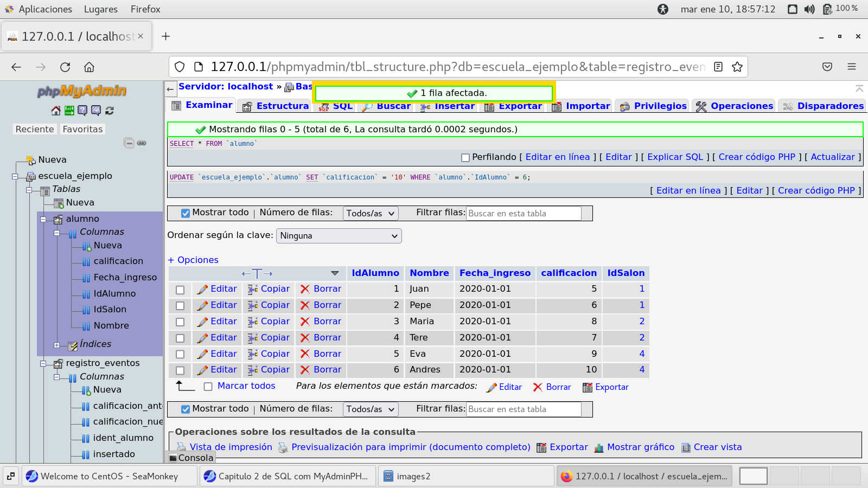Enable the Perfilando checkbox
Viewport: 868px width, 488px height.
pos(465,158)
